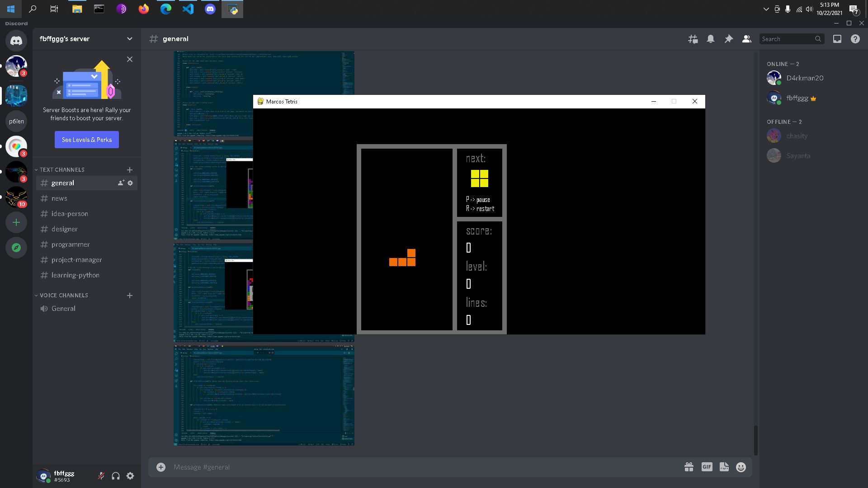Open the Inbox icon

coord(837,39)
